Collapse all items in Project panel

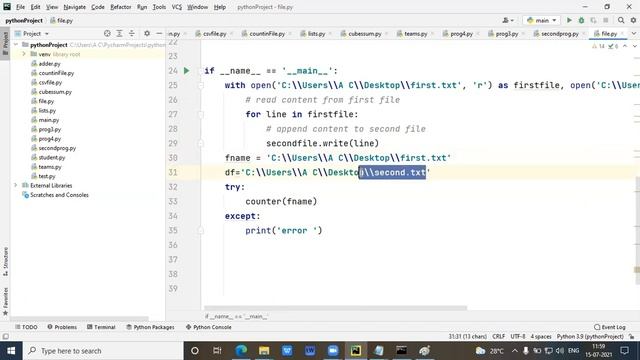(x=131, y=33)
